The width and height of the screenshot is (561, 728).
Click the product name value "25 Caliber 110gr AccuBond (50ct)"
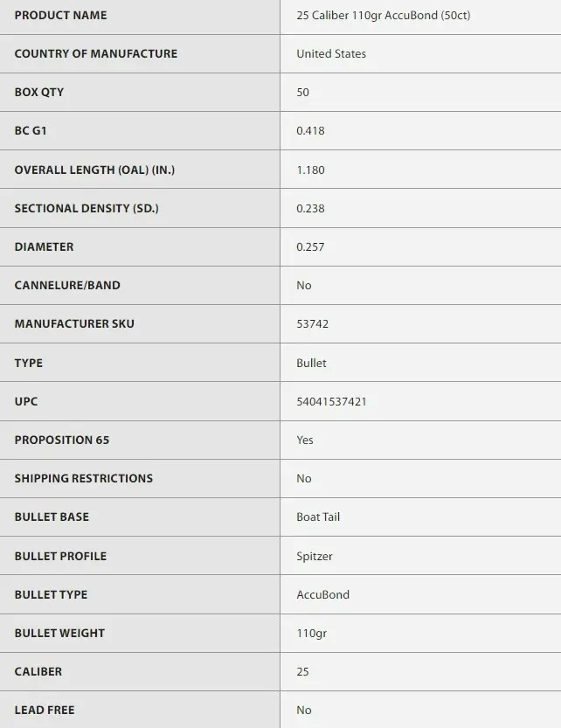(x=383, y=16)
